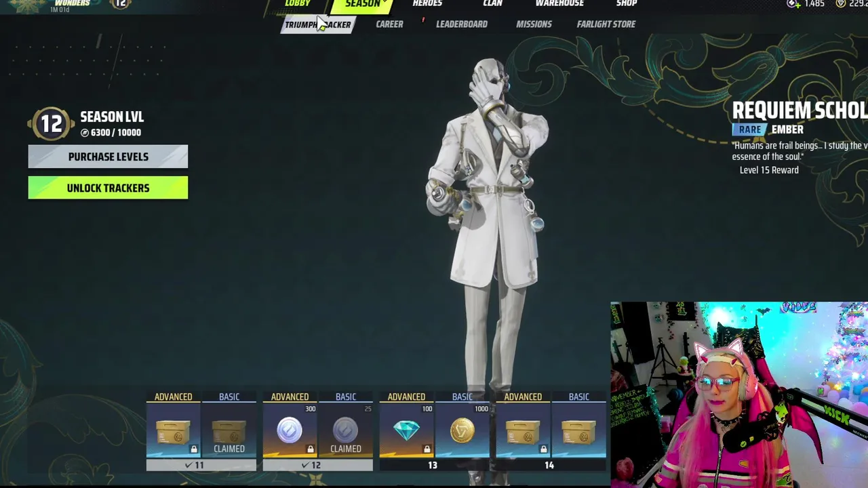Click the streamer webcam overlay
The width and height of the screenshot is (868, 488).
[739, 394]
